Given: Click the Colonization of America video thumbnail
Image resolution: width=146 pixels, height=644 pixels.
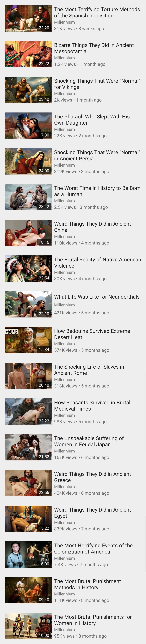Looking at the screenshot, I should click(x=28, y=555).
